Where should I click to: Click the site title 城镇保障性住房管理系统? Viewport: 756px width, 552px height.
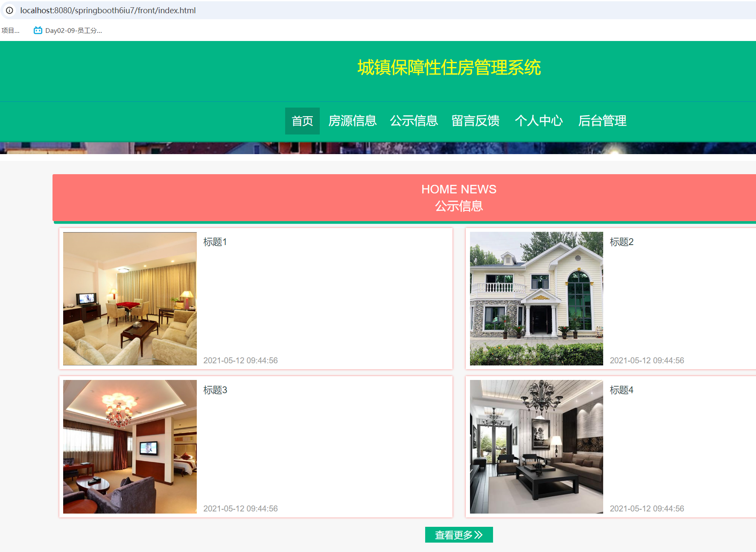pyautogui.click(x=449, y=67)
